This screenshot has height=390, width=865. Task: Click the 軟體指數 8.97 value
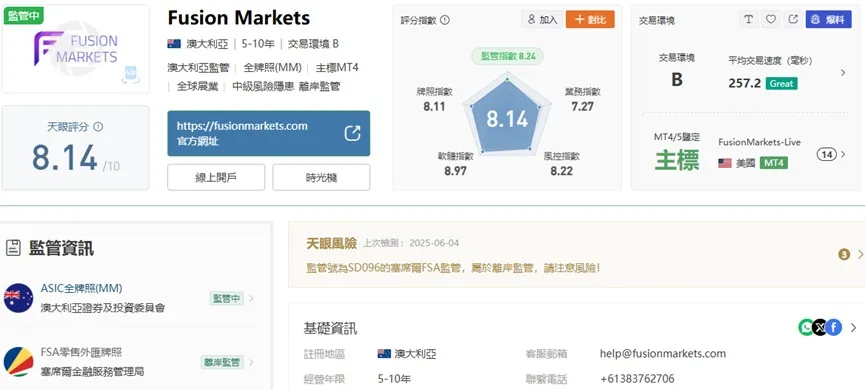tap(455, 171)
